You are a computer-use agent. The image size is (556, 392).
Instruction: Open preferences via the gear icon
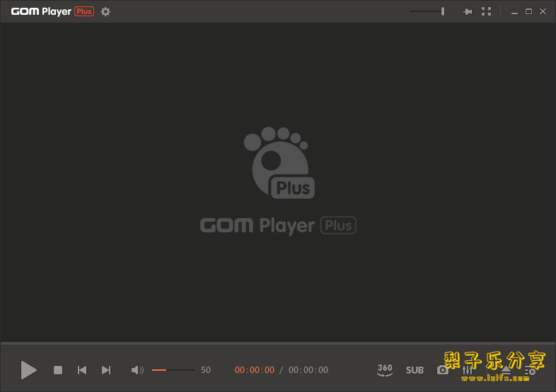105,12
